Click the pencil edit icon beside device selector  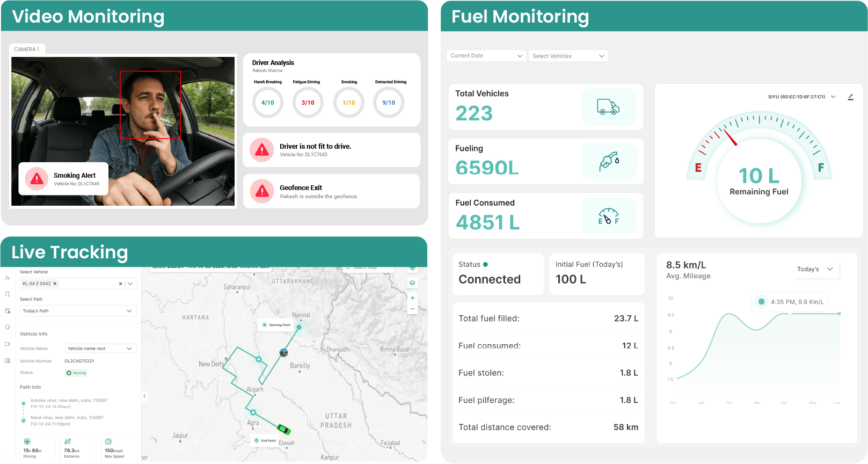coord(850,97)
